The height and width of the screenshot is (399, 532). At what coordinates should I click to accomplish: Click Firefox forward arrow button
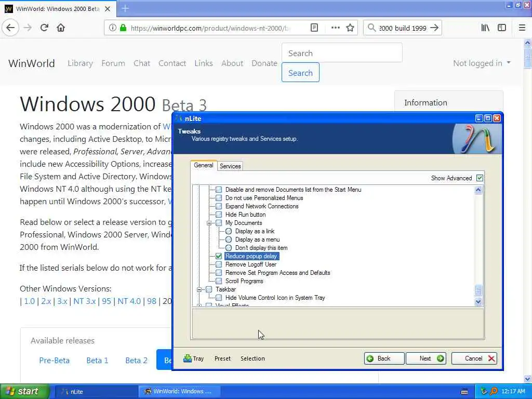click(x=28, y=28)
